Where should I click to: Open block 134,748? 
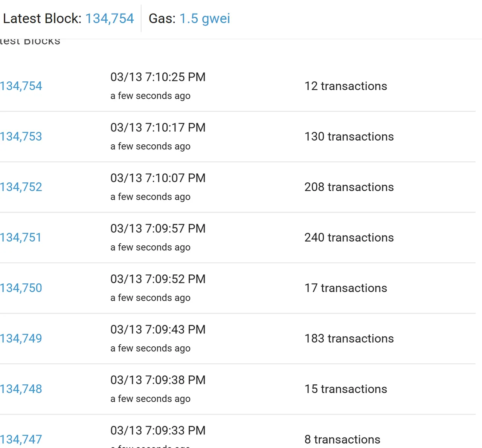tap(21, 389)
